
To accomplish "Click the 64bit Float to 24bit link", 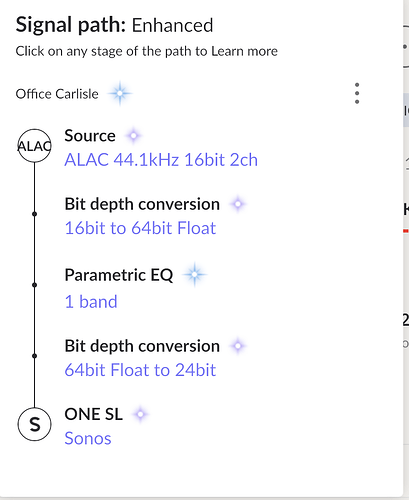I will 140,370.
